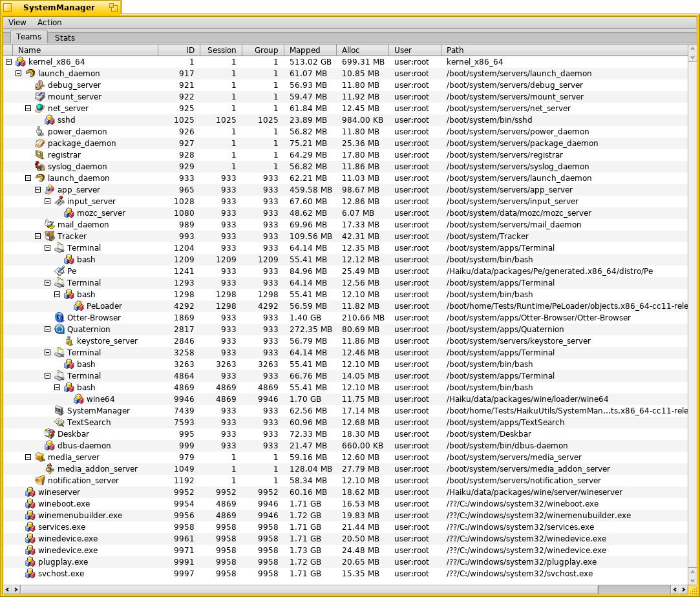Screen dimensions: 700x597
Task: Click the debug_server icon
Action: (x=39, y=85)
